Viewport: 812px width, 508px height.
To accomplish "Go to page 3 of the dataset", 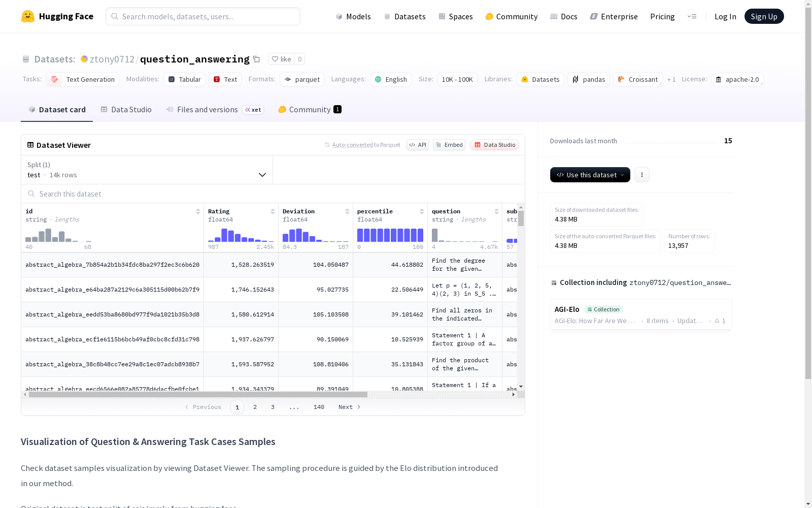I will [273, 407].
